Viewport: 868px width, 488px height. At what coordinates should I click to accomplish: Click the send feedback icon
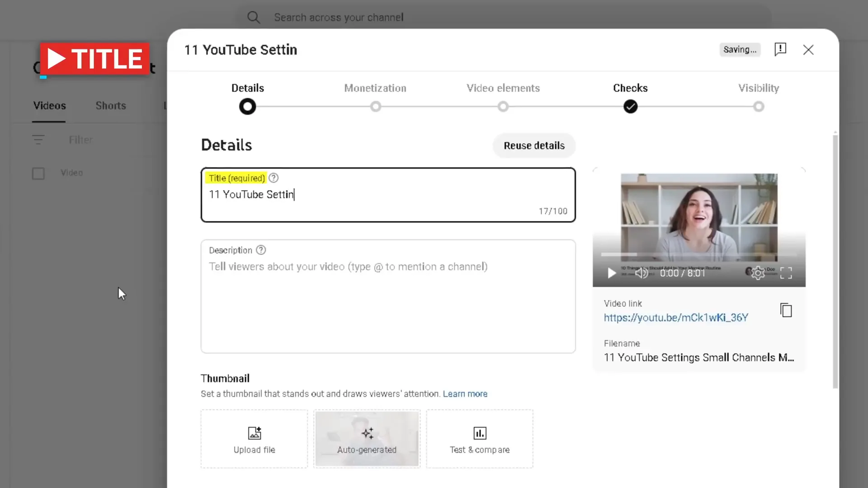tap(780, 50)
